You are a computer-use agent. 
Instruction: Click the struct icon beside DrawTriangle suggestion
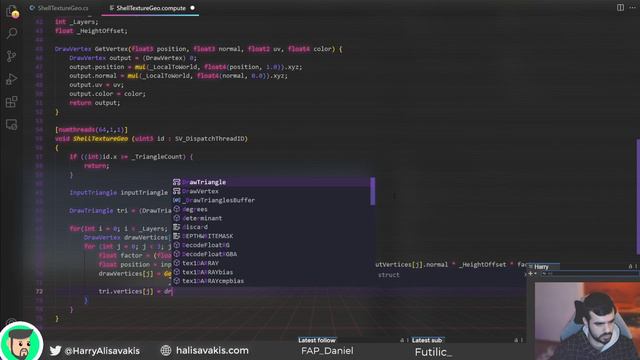pos(176,182)
